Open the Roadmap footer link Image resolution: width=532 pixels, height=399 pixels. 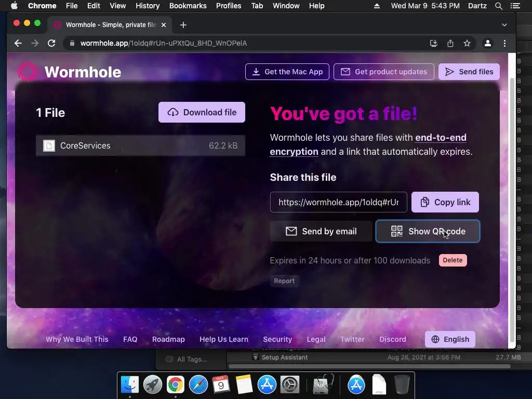[168, 339]
